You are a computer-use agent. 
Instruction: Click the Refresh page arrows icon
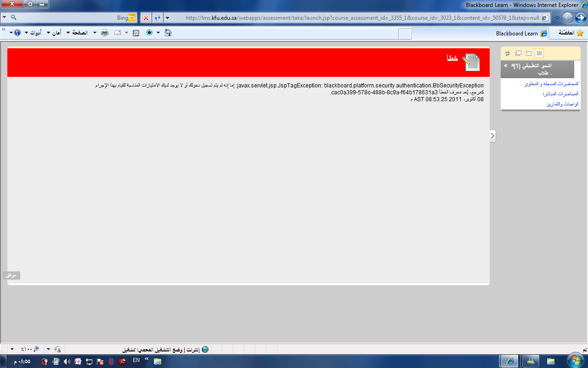tap(157, 17)
